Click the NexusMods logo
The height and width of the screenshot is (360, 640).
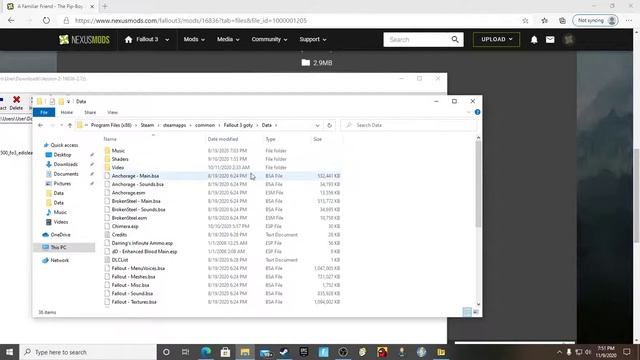click(84, 40)
